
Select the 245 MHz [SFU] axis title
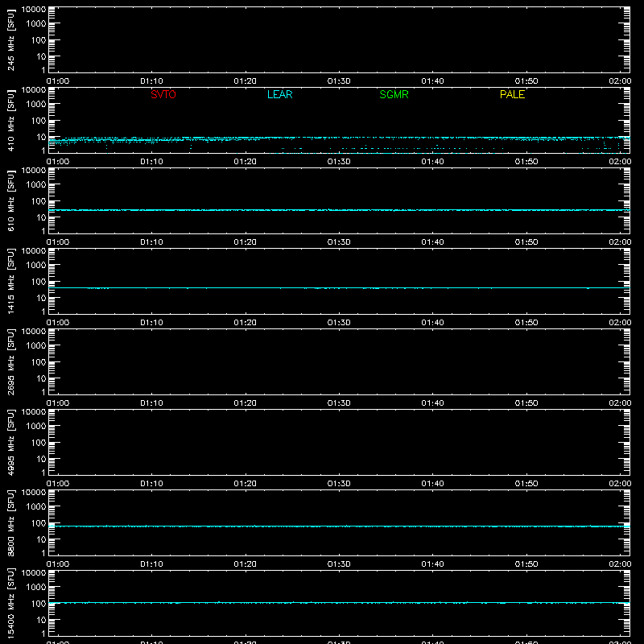click(x=10, y=39)
